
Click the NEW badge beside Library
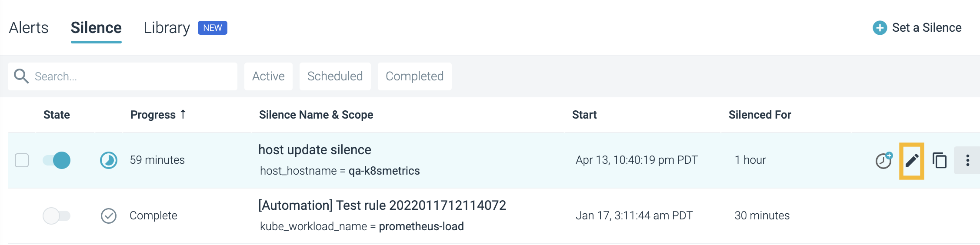(x=213, y=28)
